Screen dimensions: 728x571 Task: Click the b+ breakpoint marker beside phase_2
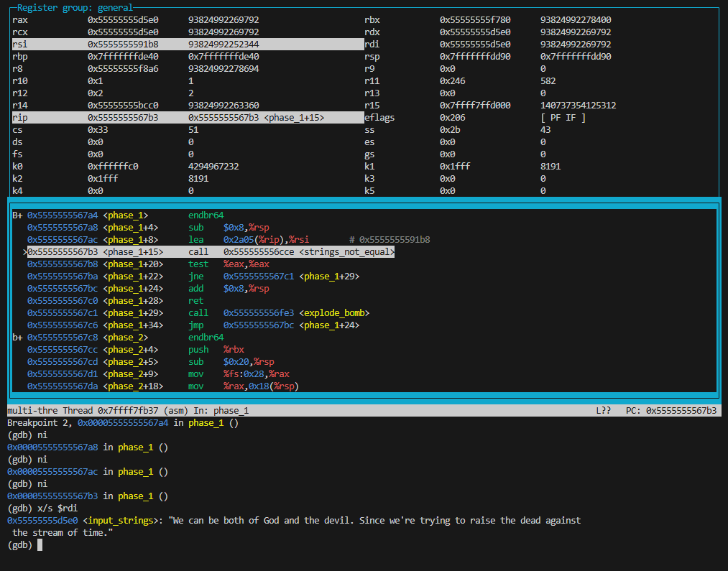(x=17, y=338)
